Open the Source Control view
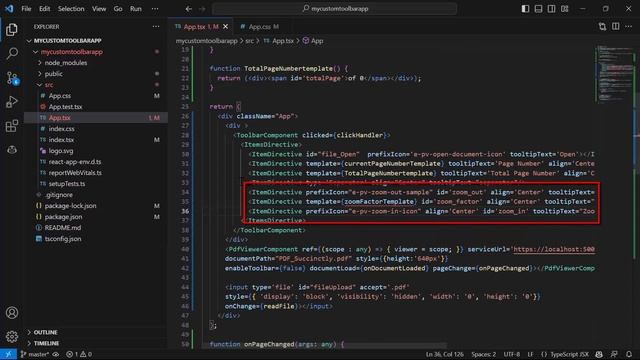 click(x=12, y=78)
